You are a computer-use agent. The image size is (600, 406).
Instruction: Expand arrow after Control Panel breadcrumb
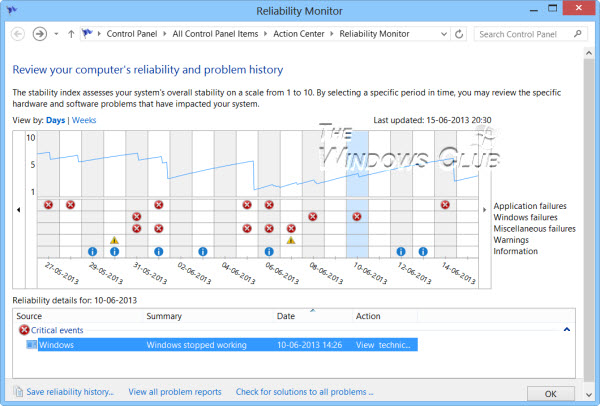(x=165, y=34)
